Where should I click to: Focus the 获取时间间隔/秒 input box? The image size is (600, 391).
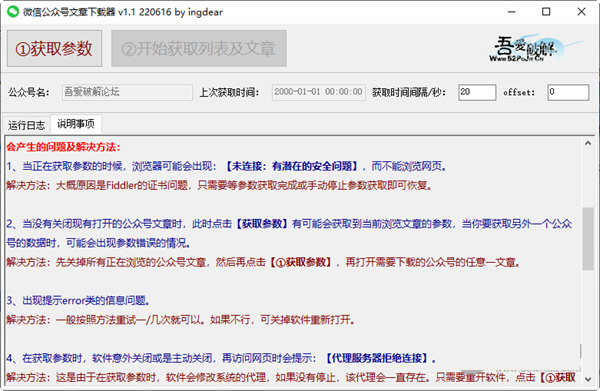[x=477, y=92]
